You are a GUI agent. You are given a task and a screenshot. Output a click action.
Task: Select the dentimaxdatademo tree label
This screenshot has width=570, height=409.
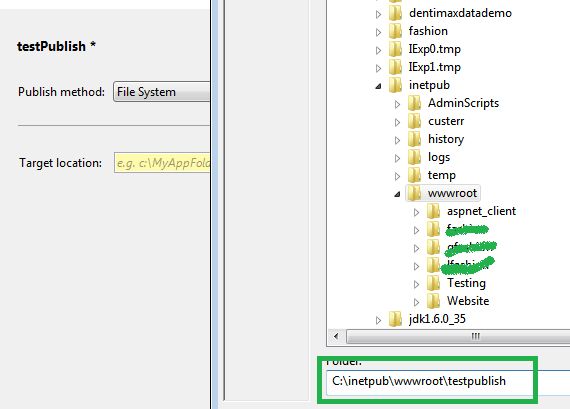[460, 13]
